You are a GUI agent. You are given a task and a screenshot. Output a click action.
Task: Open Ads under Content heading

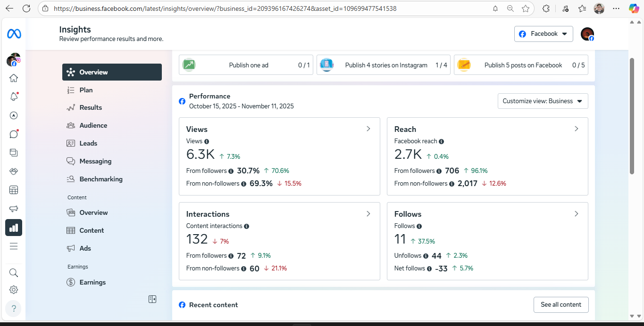point(112,248)
